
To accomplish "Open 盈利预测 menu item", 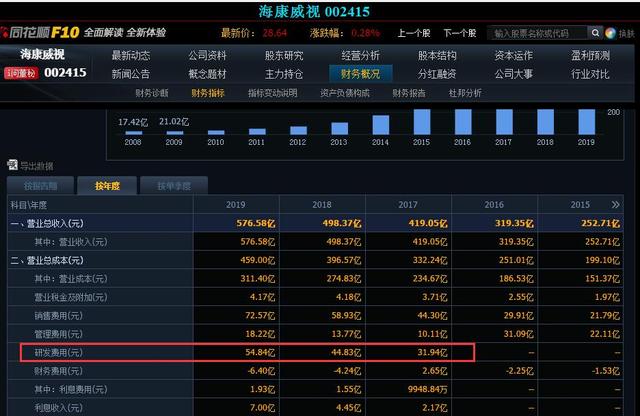I will (590, 56).
